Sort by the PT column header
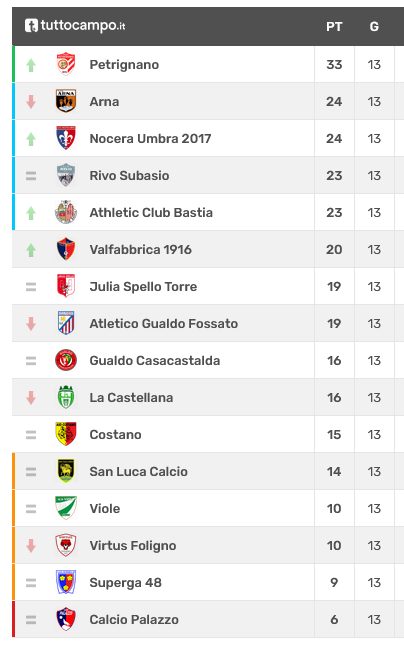Screen dimensions: 404x655 point(334,27)
